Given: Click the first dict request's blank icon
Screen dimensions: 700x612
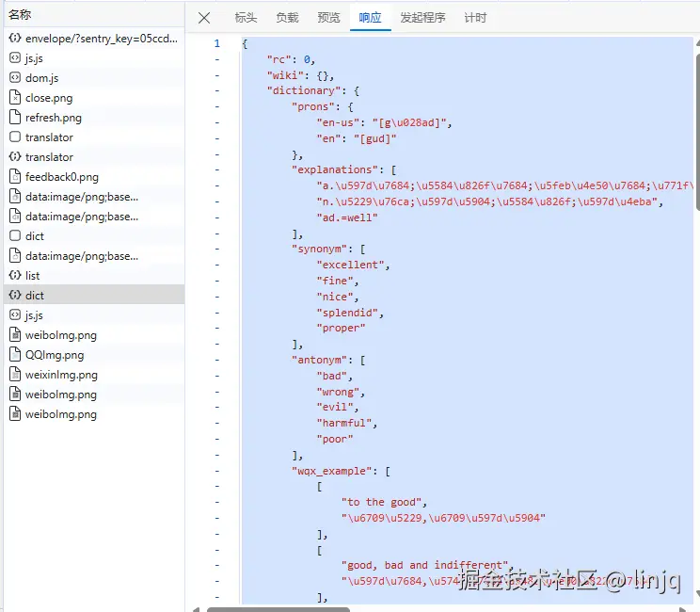Looking at the screenshot, I should (x=15, y=235).
